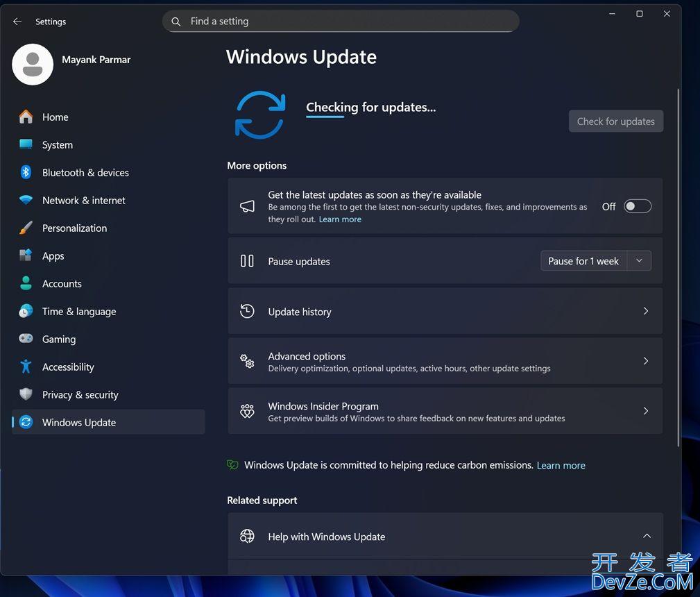Collapse the Help with Windows Update section
700x597 pixels.
(646, 536)
